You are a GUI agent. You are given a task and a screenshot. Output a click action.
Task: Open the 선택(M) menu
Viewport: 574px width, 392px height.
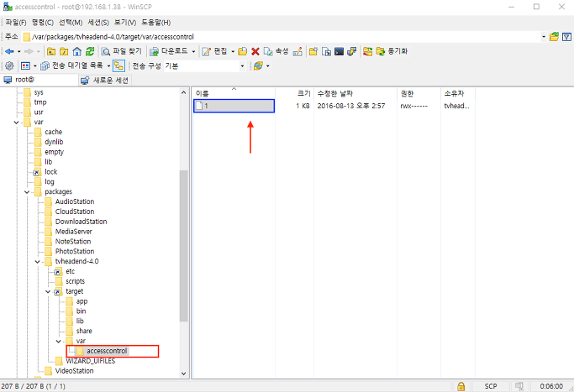(71, 23)
